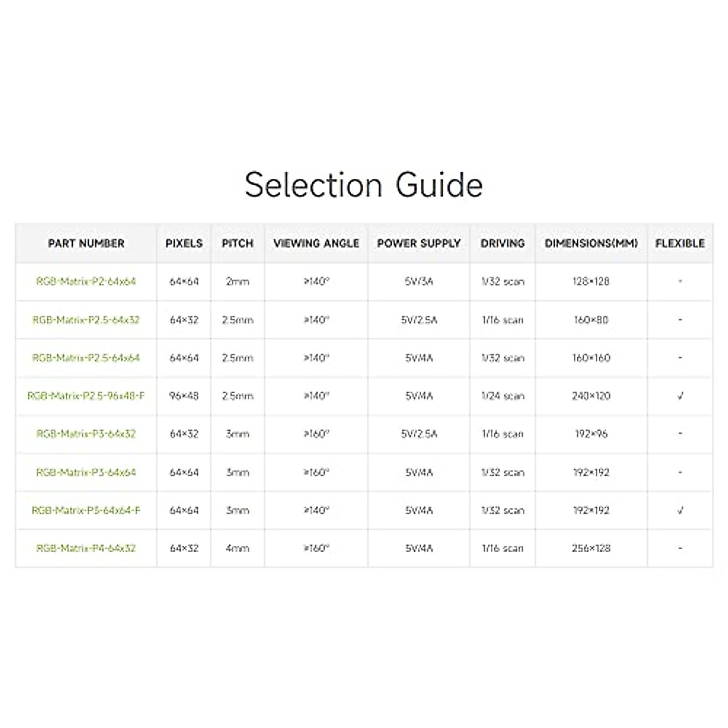The height and width of the screenshot is (728, 728).
Task: Click the PART NUMBER column header
Action: [86, 243]
